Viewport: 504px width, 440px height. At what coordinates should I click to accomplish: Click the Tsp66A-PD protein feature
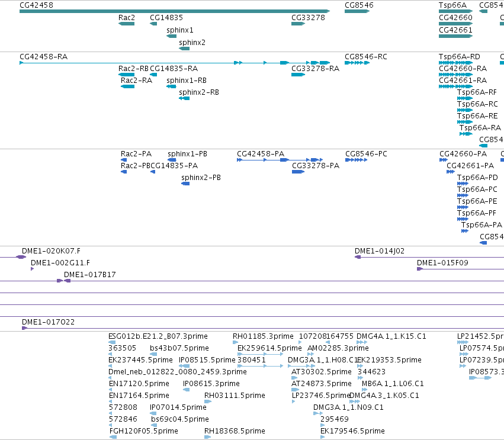[463, 184]
